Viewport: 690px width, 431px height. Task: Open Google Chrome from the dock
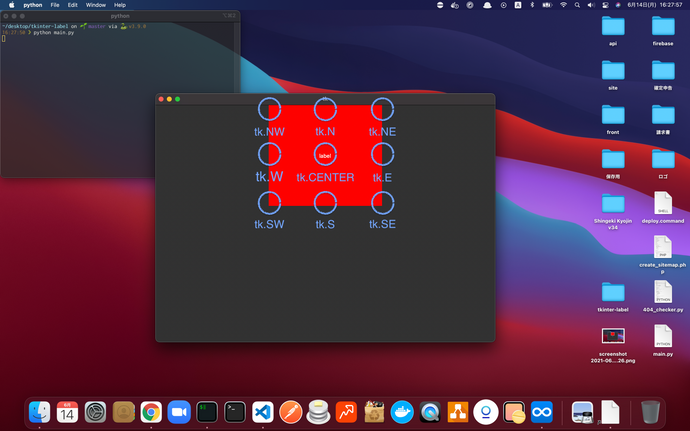pyautogui.click(x=151, y=411)
